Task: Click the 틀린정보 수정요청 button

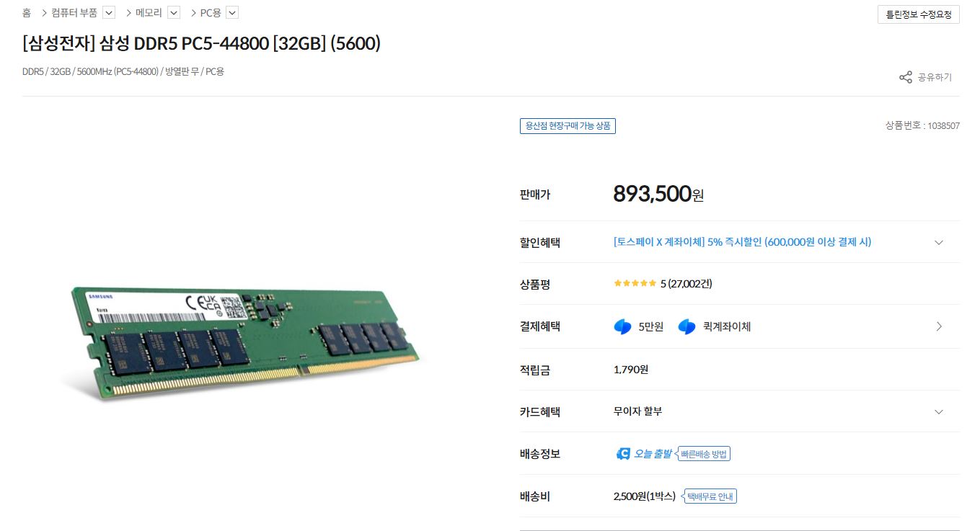Action: pos(918,14)
